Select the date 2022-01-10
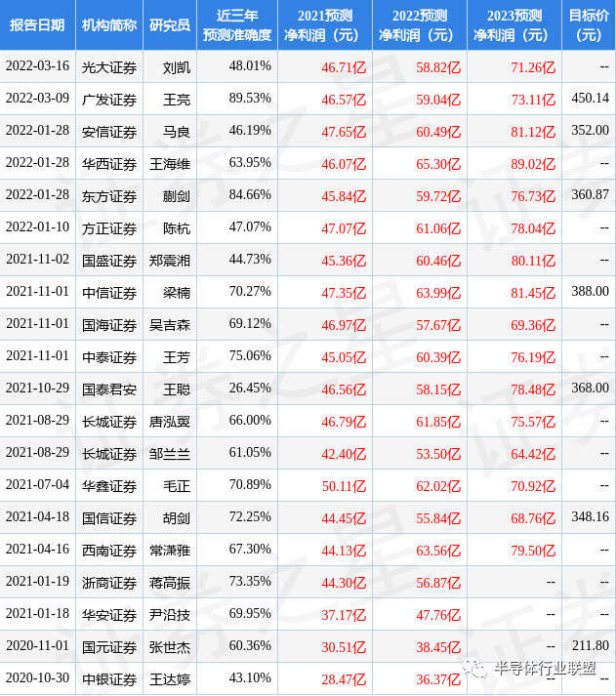The height and width of the screenshot is (696, 616). click(x=37, y=226)
